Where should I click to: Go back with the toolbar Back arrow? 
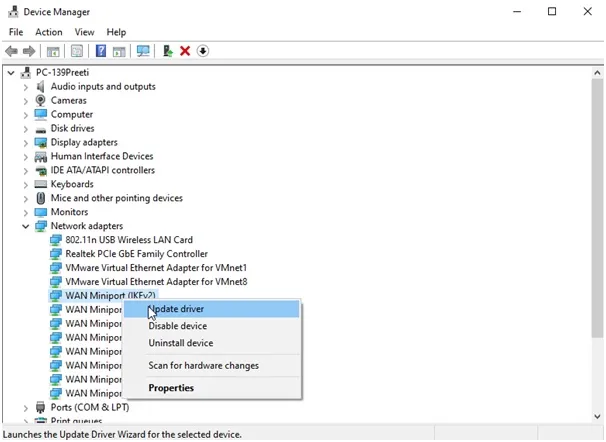pyautogui.click(x=12, y=51)
